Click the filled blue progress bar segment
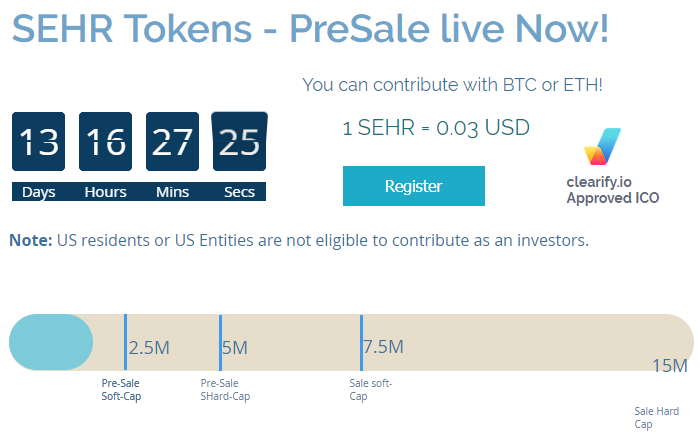This screenshot has width=700, height=441. 51,342
